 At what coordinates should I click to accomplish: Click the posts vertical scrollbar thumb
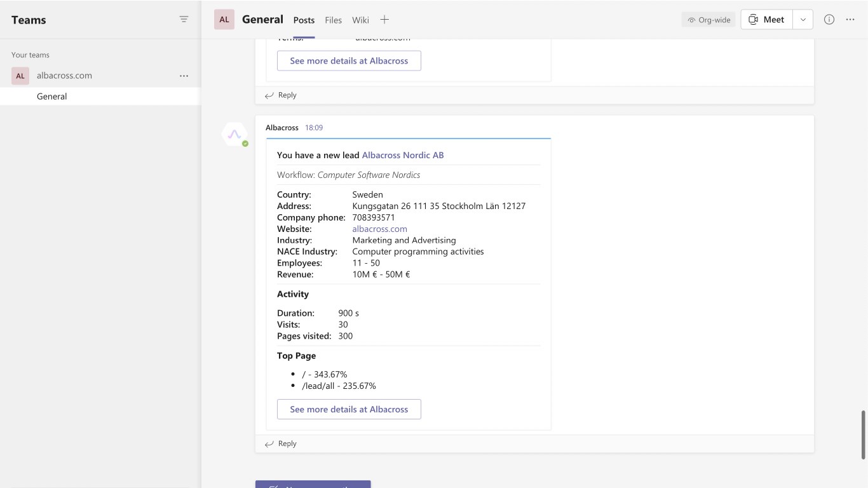coord(863,435)
